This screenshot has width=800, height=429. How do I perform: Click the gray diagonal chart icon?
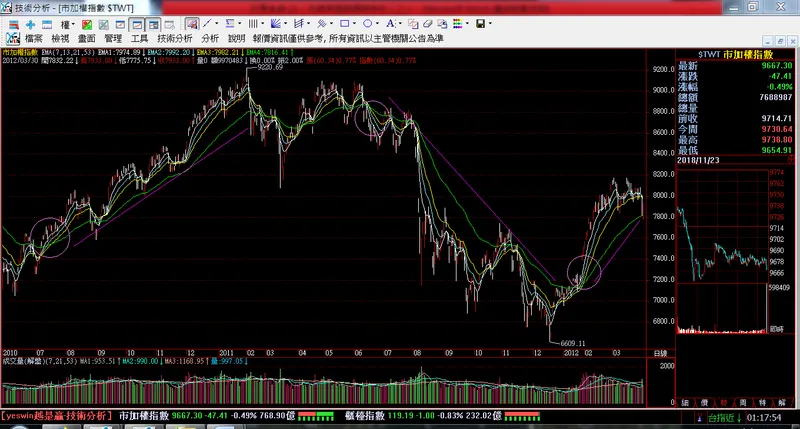[x=104, y=24]
